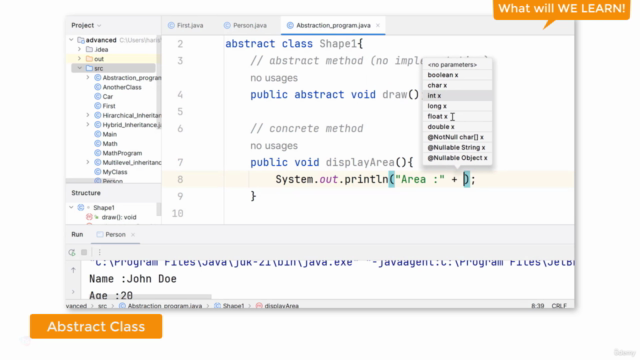Click the Shape1 class icon in Structure

[81, 208]
